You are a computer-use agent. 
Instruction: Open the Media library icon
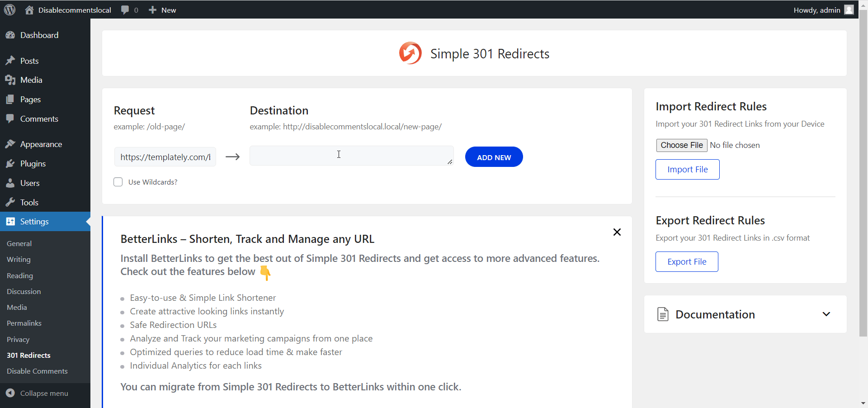click(10, 80)
